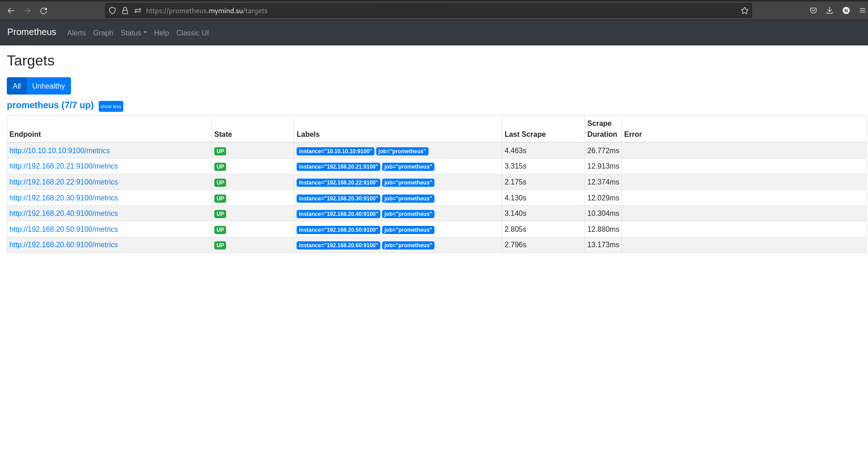
Task: Open the N extension icon in toolbar
Action: tap(846, 10)
